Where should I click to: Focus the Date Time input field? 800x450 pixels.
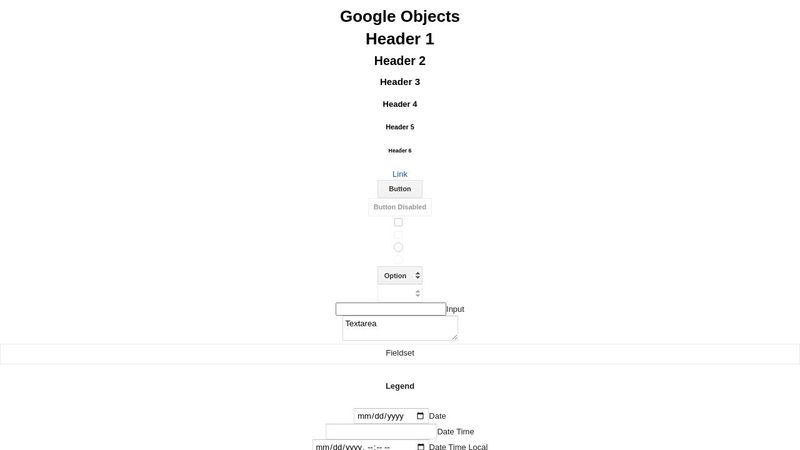pyautogui.click(x=381, y=431)
